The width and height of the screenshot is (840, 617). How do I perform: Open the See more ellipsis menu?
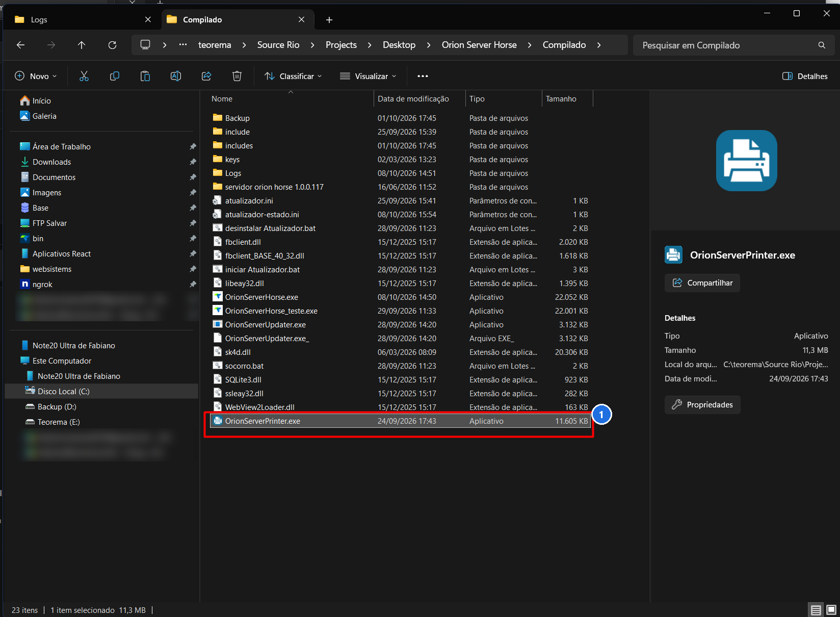423,76
